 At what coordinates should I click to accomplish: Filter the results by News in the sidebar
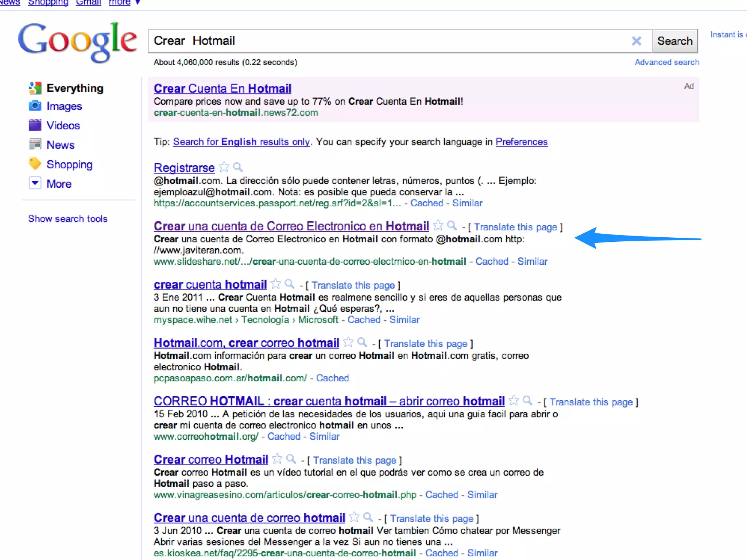[60, 145]
